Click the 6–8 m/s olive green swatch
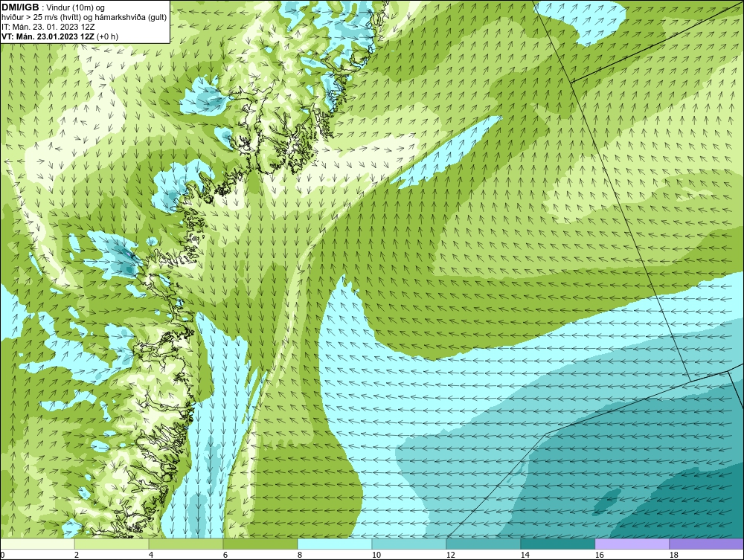 (x=260, y=544)
